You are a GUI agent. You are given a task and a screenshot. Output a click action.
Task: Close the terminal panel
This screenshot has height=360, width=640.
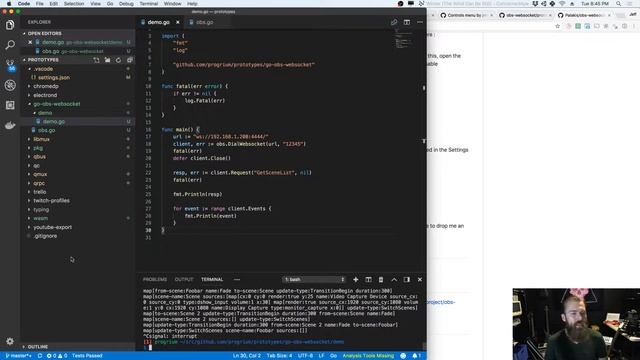(x=420, y=280)
